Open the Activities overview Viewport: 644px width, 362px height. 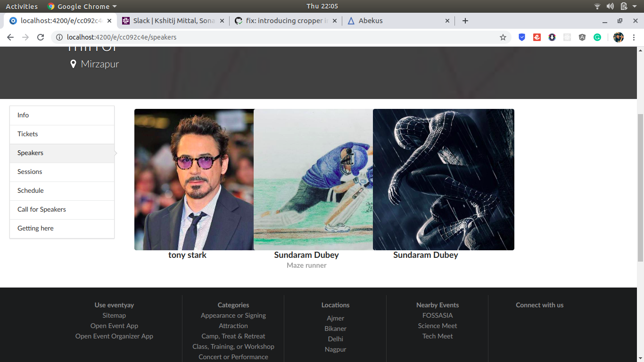click(22, 7)
